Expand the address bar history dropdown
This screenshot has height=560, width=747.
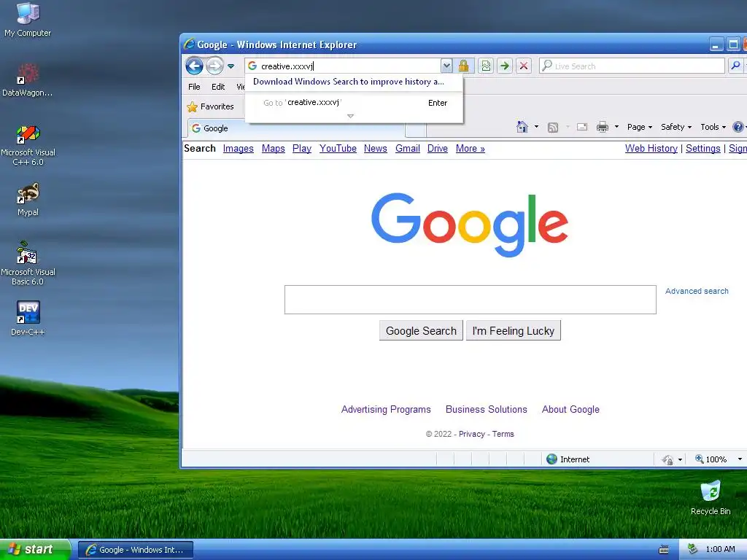point(446,66)
